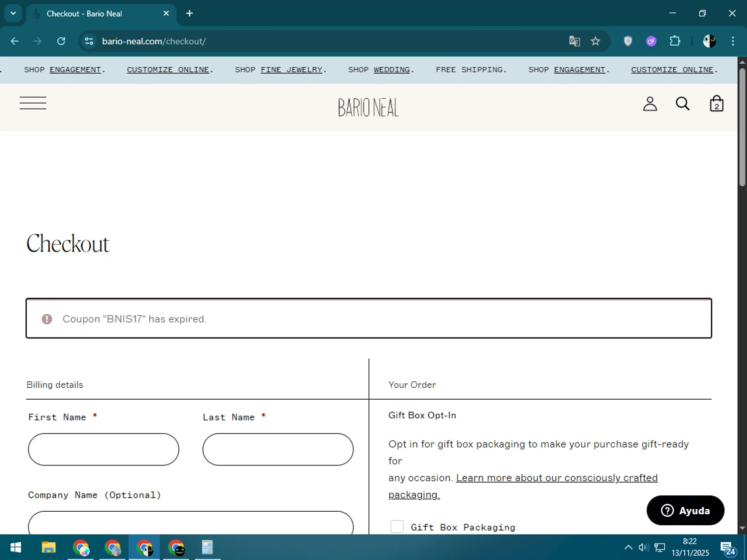747x560 pixels.
Task: Follow the first CUSTOMIZE ONLINE banner link
Action: (x=168, y=70)
